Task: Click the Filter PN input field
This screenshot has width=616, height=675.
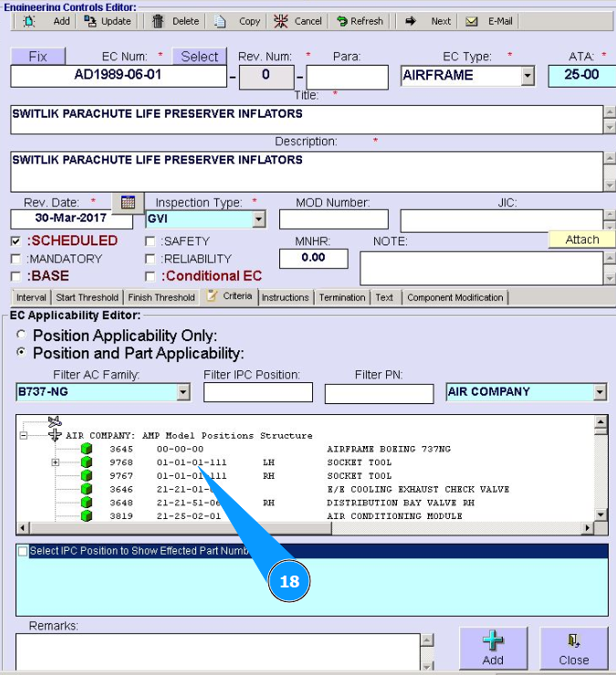Action: point(379,393)
